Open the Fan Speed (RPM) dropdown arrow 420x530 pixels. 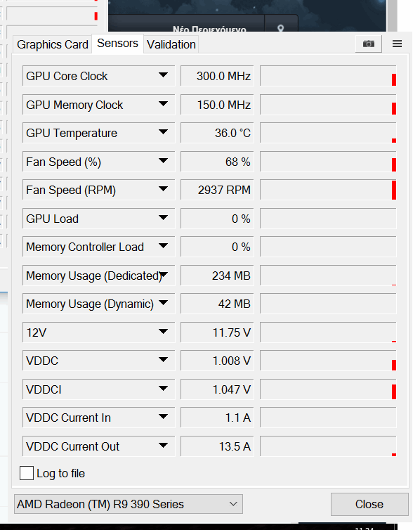point(164,189)
